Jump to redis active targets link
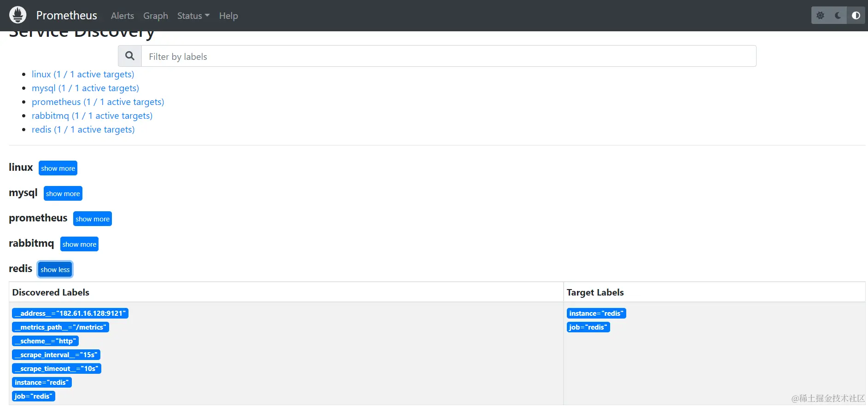 click(x=83, y=129)
